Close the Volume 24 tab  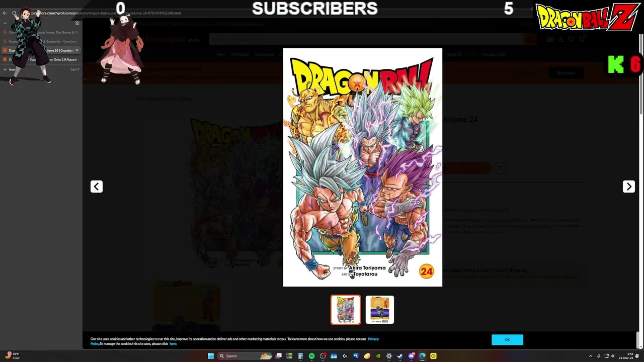[77, 50]
